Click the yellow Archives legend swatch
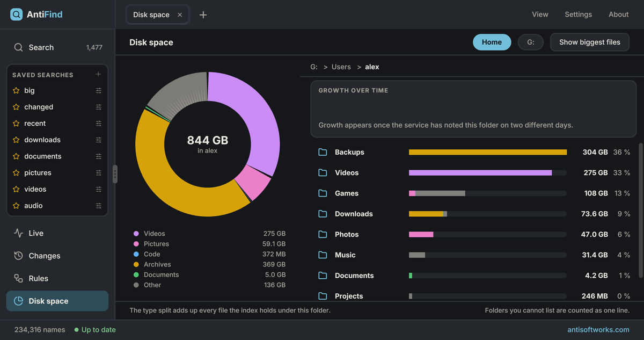The height and width of the screenshot is (340, 644). coord(136,264)
